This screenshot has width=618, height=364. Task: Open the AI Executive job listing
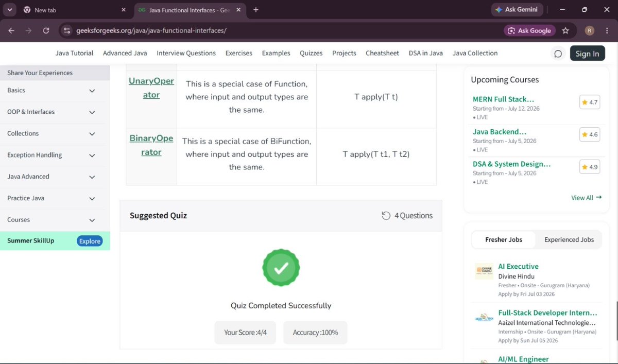tap(518, 267)
